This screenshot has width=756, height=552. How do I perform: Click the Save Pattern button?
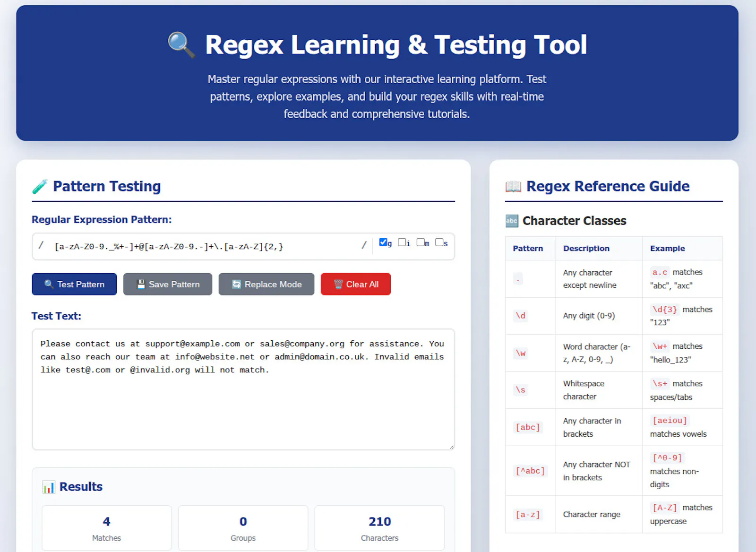168,284
